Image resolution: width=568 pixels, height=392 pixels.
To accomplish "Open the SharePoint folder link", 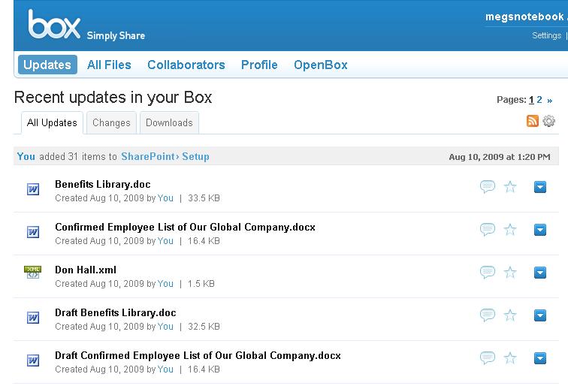I will click(x=147, y=156).
